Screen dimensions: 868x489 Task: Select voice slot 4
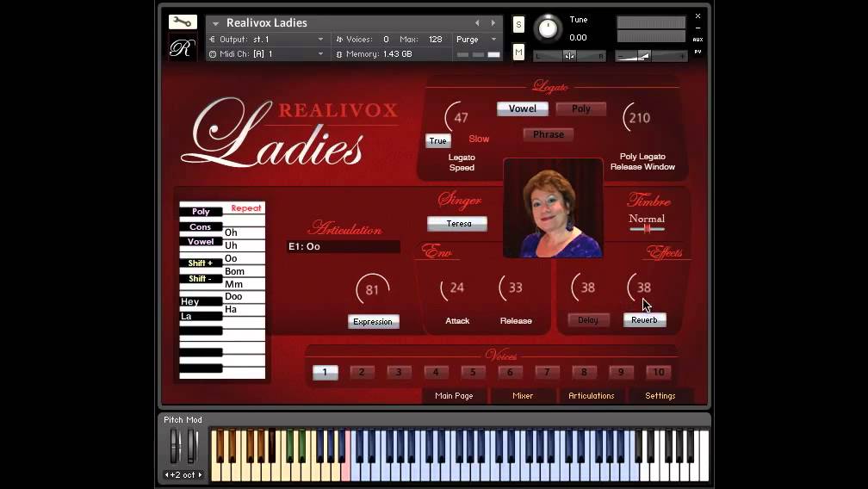[437, 372]
